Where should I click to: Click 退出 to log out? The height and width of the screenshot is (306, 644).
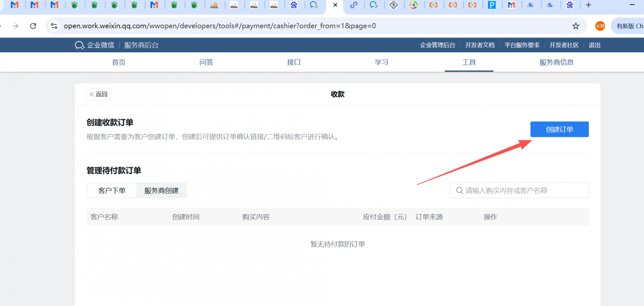594,45
